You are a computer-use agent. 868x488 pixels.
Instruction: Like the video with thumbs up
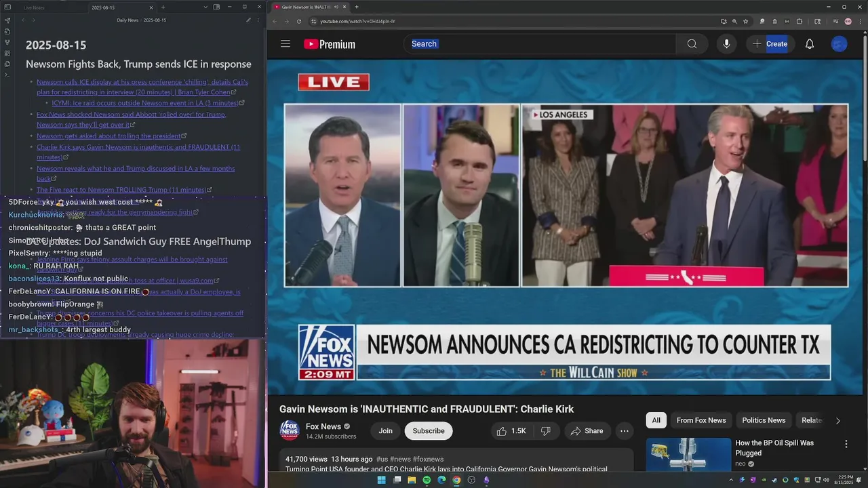click(x=511, y=431)
